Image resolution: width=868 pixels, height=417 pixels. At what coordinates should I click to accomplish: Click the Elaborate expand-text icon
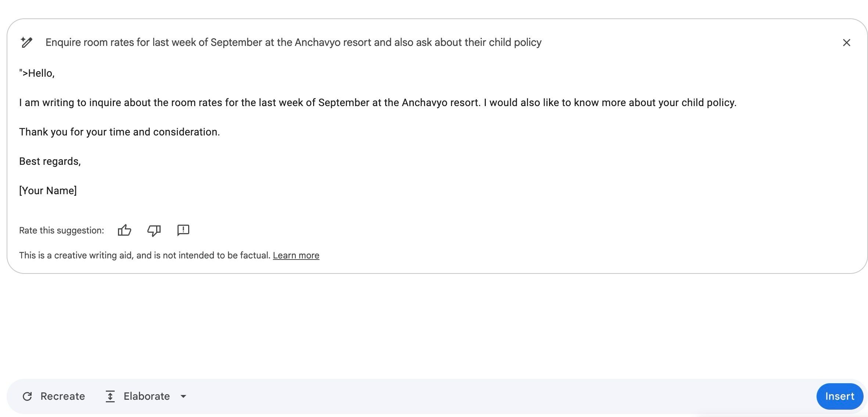pos(110,396)
